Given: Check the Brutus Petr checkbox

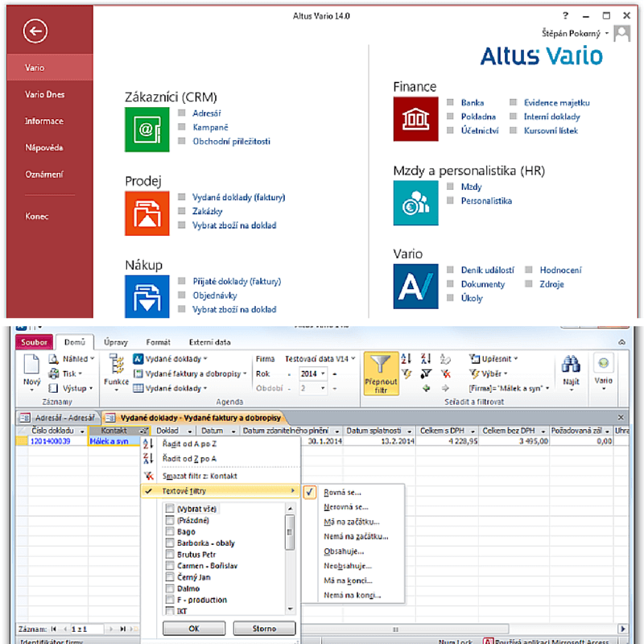Looking at the screenshot, I should tap(170, 555).
